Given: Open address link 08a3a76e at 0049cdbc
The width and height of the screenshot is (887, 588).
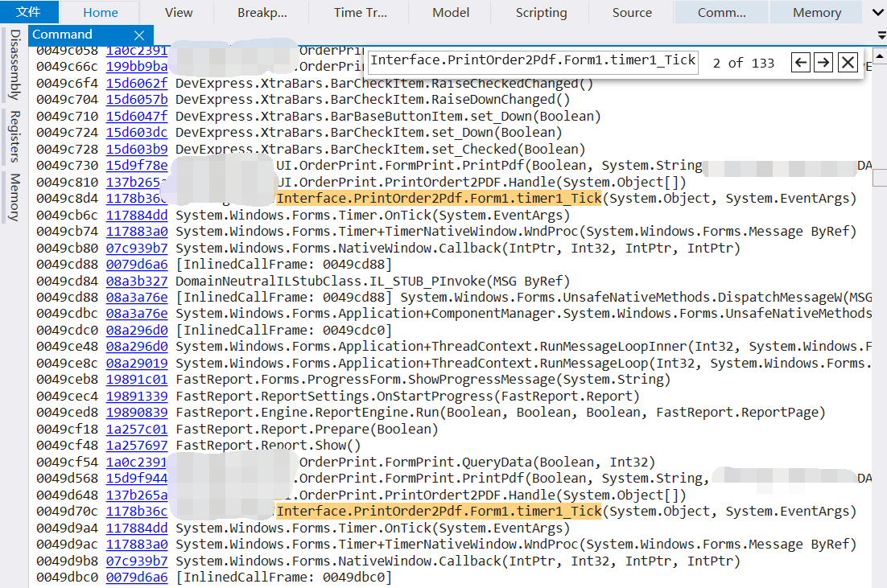Looking at the screenshot, I should click(x=137, y=314).
